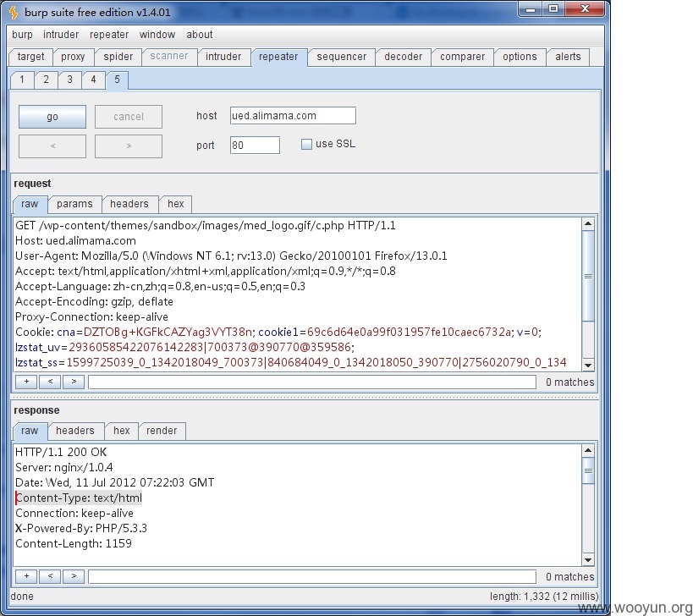
Task: Select repeater request tab 5
Action: click(117, 80)
